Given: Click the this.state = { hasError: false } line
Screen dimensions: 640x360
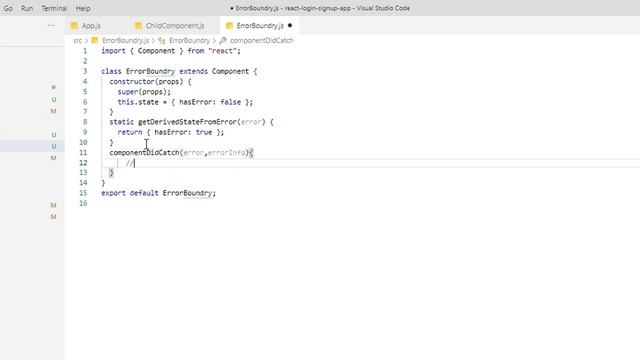Looking at the screenshot, I should coord(185,102).
